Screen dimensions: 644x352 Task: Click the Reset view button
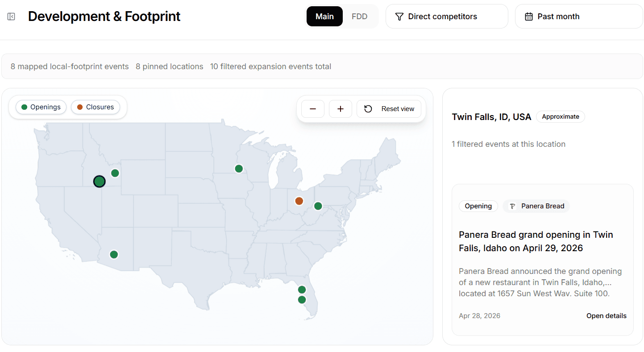click(389, 109)
